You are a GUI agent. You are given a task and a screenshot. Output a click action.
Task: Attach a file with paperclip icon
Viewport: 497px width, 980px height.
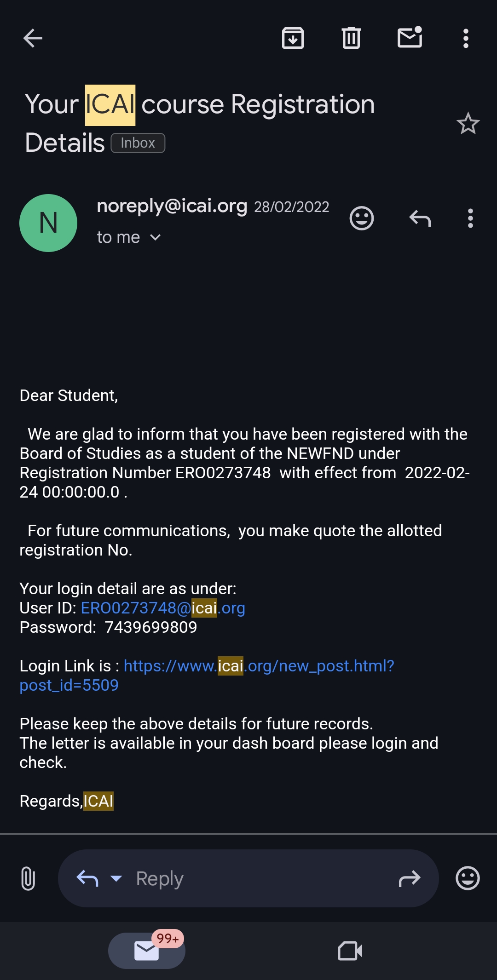(28, 878)
